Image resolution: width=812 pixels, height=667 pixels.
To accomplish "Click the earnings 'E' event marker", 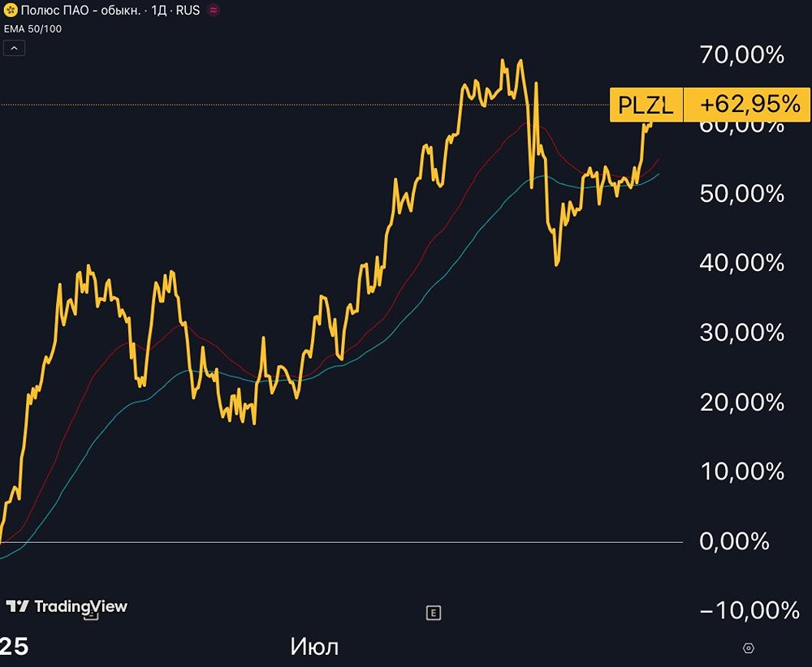I will coord(434,613).
